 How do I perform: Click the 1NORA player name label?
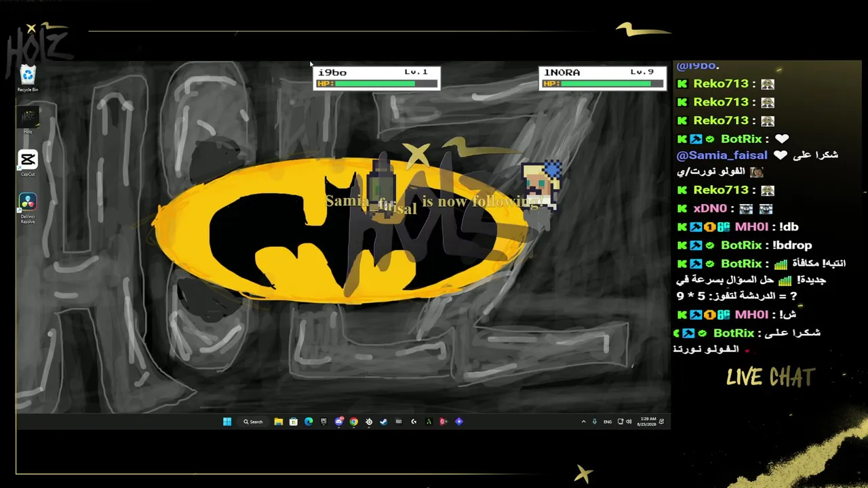point(562,73)
